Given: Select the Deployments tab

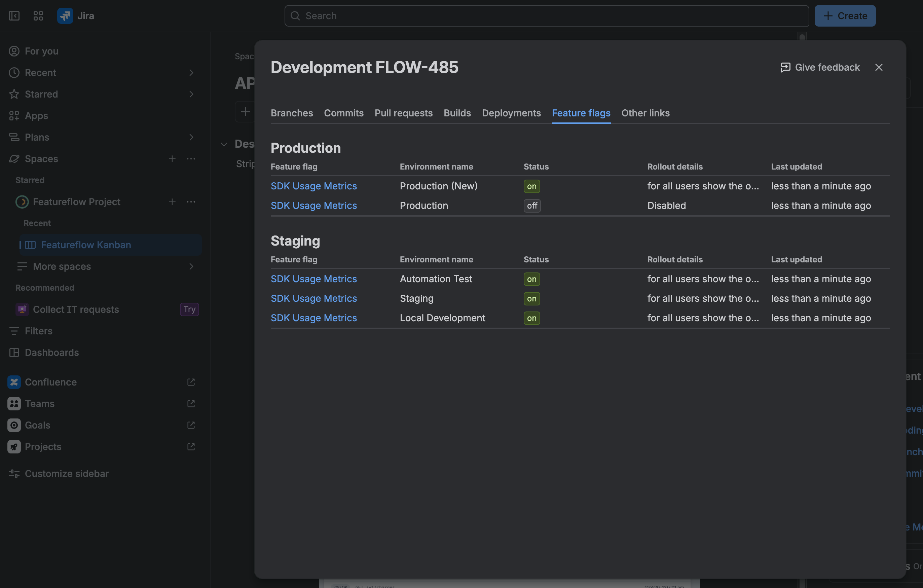Looking at the screenshot, I should pos(511,113).
